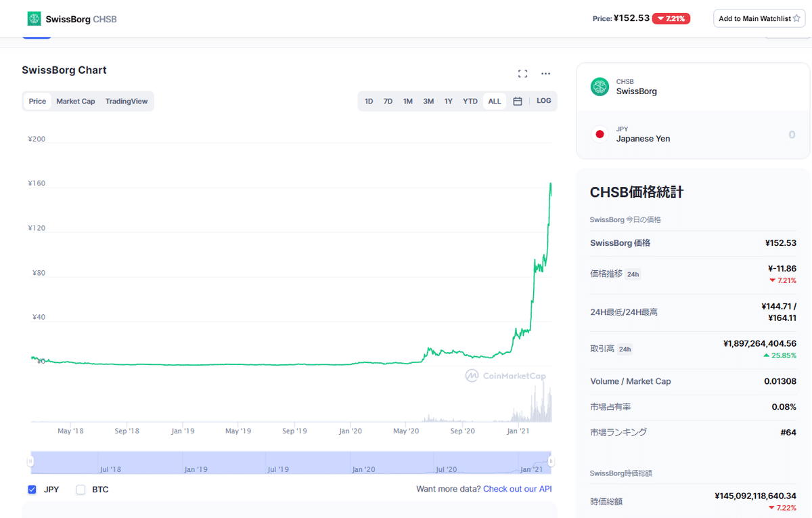Click the ALL option in the time range selector

tap(495, 100)
